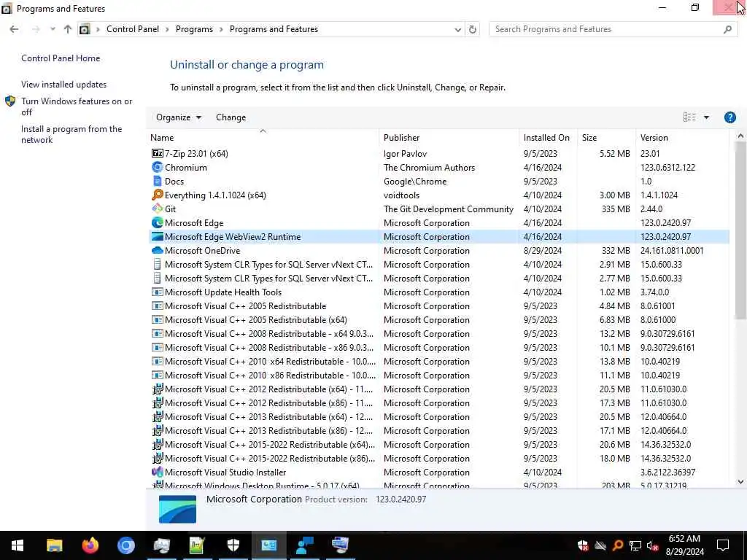Click the search magnifier icon

(x=727, y=29)
